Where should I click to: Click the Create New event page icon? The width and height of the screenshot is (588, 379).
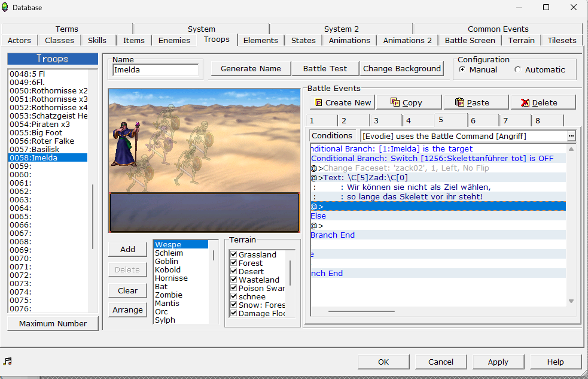(x=318, y=102)
